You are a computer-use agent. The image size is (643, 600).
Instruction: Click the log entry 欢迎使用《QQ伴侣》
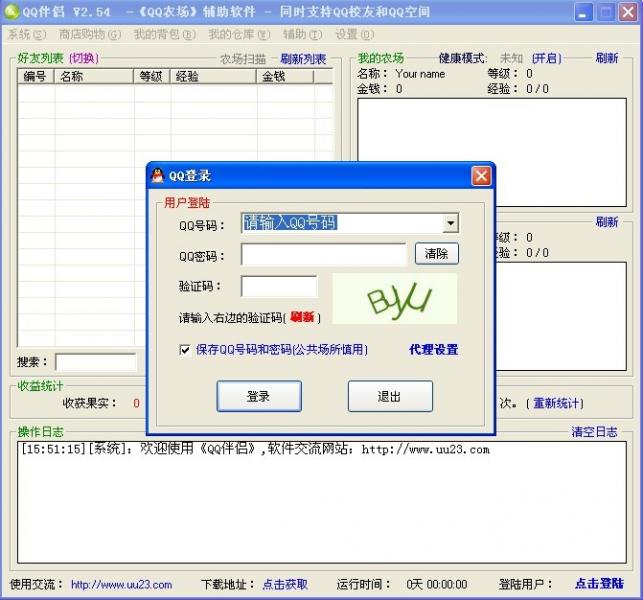click(x=255, y=449)
